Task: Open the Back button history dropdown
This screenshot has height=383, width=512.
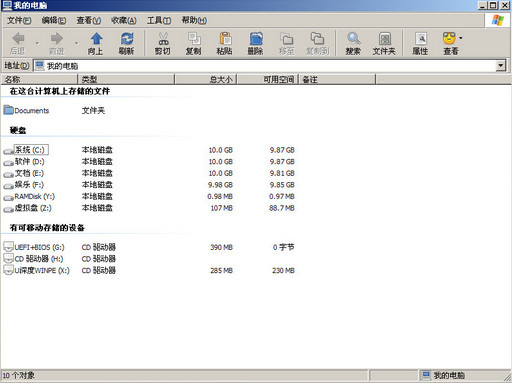Action: tap(37, 43)
